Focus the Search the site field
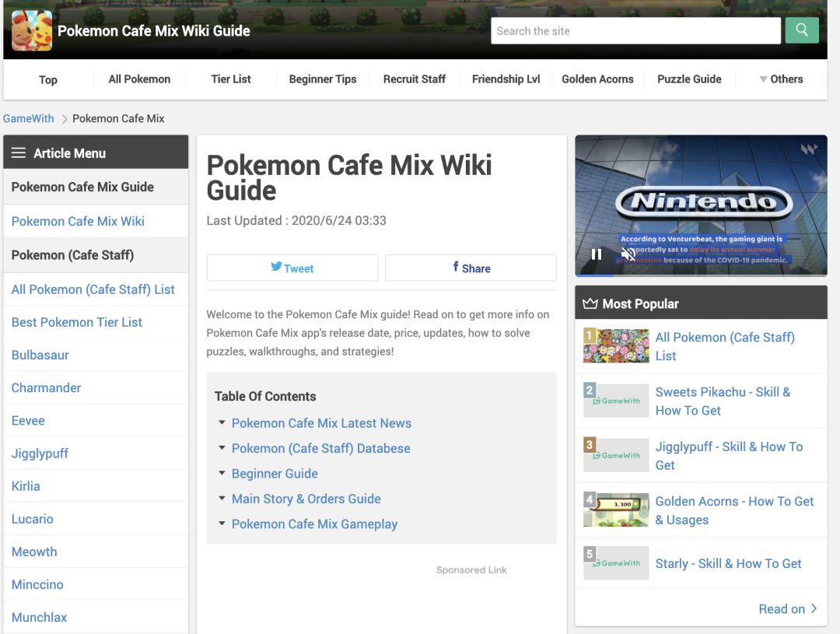840x634 pixels. [x=635, y=31]
